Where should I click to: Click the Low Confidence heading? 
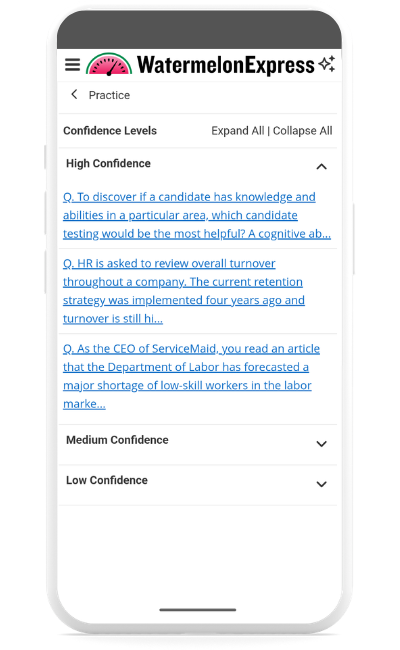point(107,480)
